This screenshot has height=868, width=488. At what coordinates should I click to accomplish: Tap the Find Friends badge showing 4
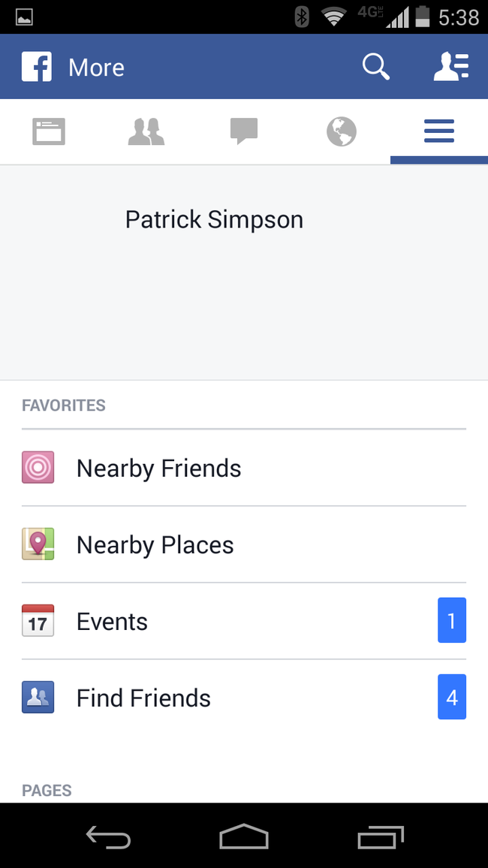(x=452, y=697)
